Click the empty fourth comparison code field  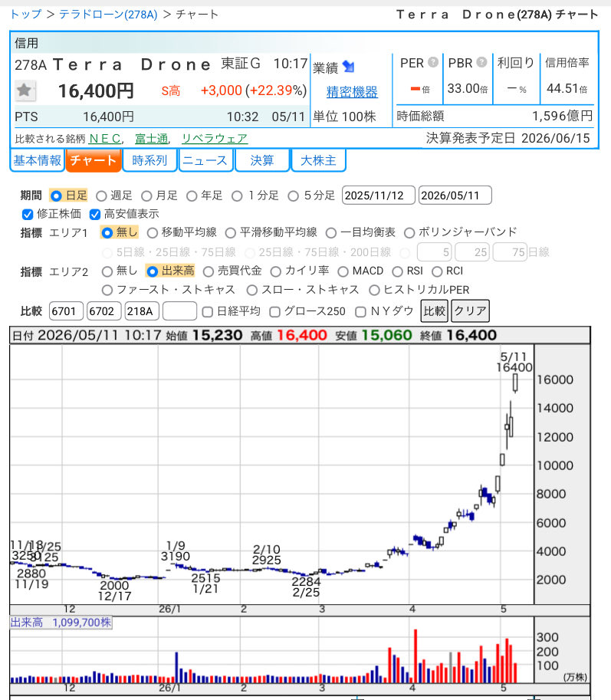click(180, 311)
